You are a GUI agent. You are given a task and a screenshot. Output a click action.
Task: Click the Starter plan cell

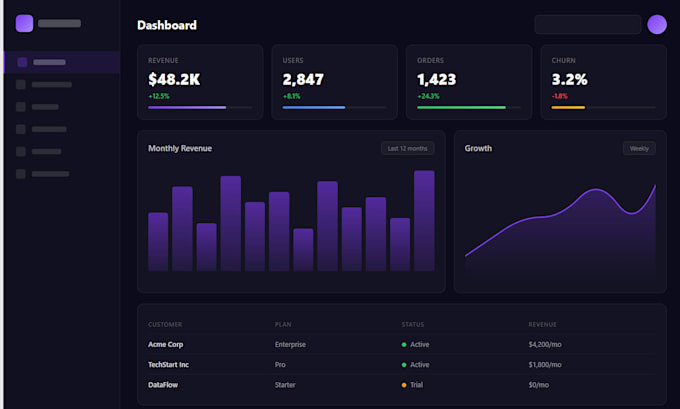pyautogui.click(x=285, y=385)
